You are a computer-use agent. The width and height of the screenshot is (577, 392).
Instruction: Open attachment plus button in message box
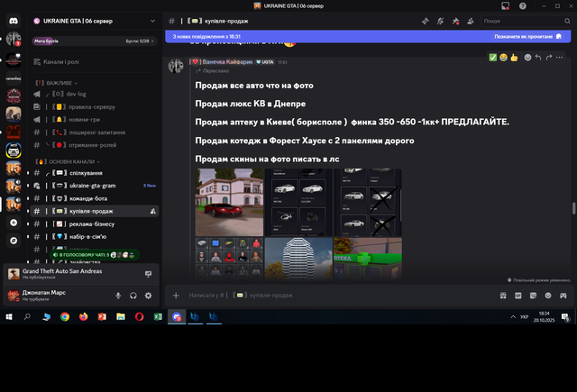pyautogui.click(x=176, y=296)
